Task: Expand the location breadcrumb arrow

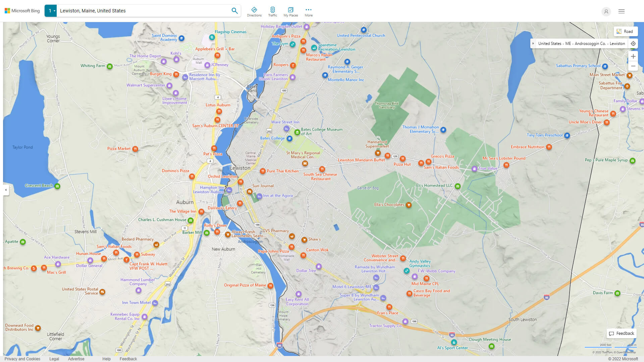Action: (533, 44)
